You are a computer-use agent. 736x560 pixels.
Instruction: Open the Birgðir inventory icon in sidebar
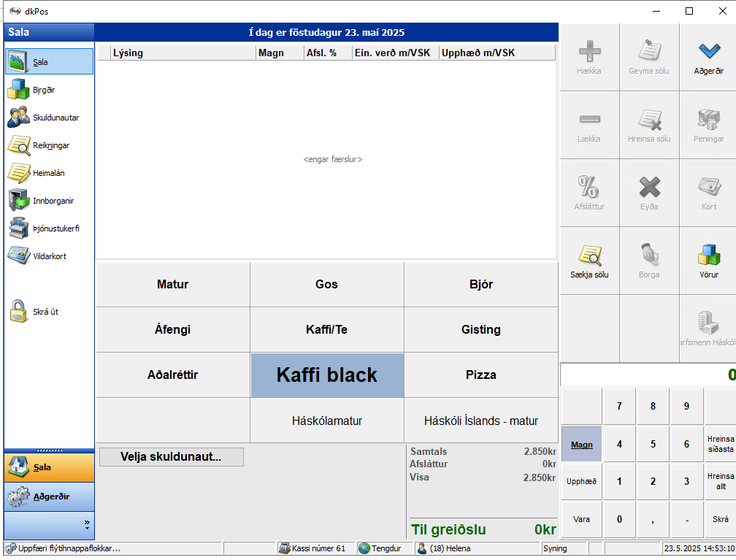tap(20, 91)
